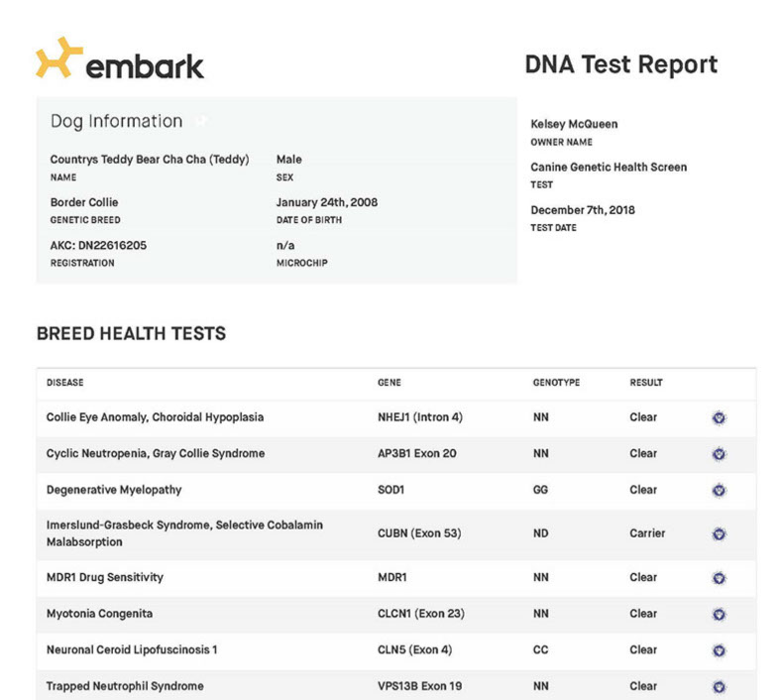The height and width of the screenshot is (700, 784).
Task: Open the Degenerative Myopathy badge icon
Action: click(719, 490)
